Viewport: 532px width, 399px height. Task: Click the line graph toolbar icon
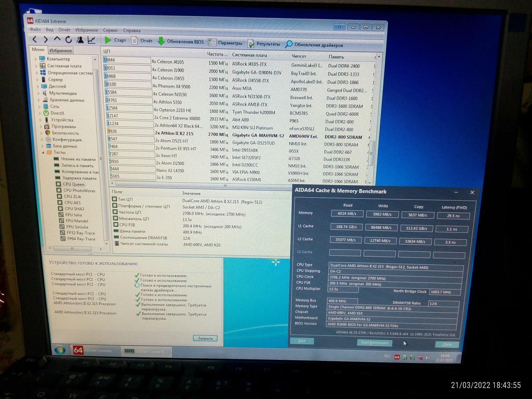point(91,40)
